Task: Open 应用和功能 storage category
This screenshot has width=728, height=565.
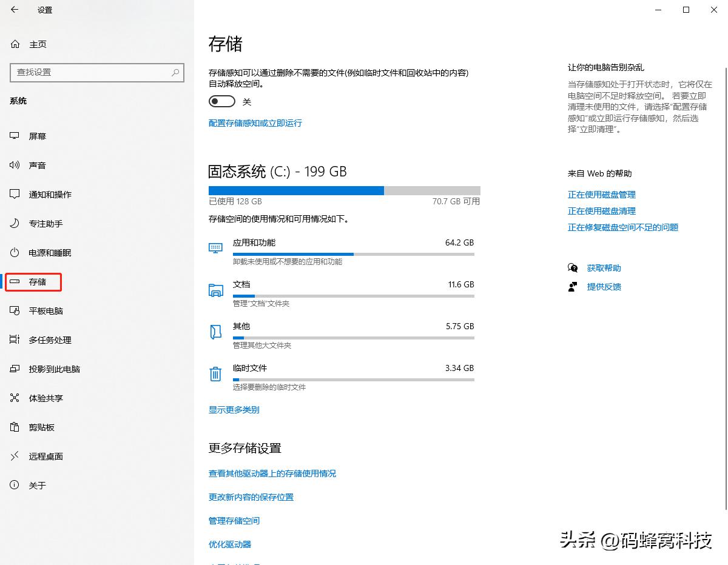Action: point(257,242)
